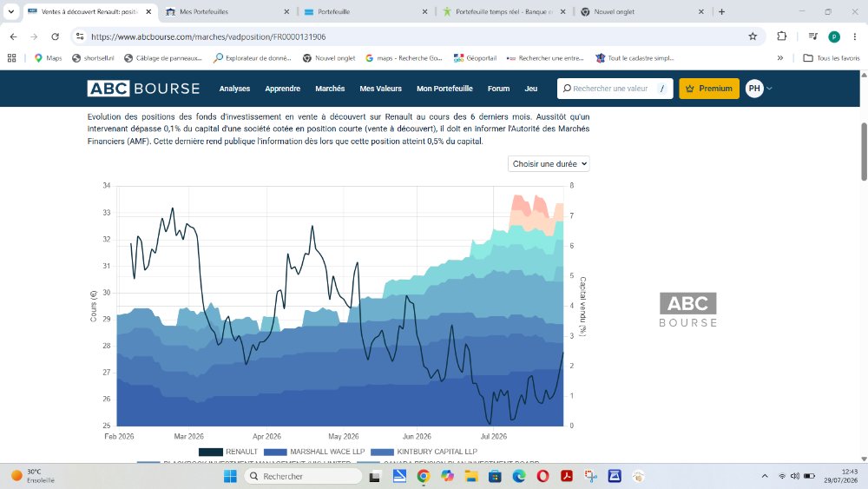Open the Mon Portefeuille menu

(444, 89)
